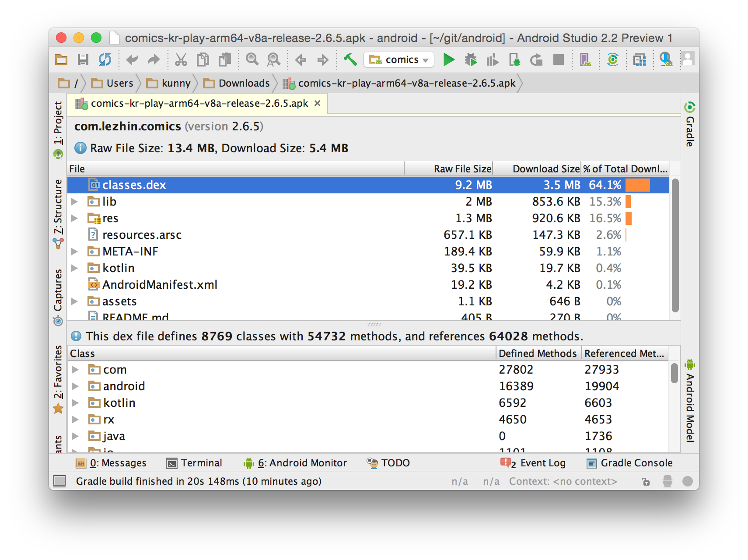
Task: Expand the rx package in class tree
Action: click(x=75, y=420)
